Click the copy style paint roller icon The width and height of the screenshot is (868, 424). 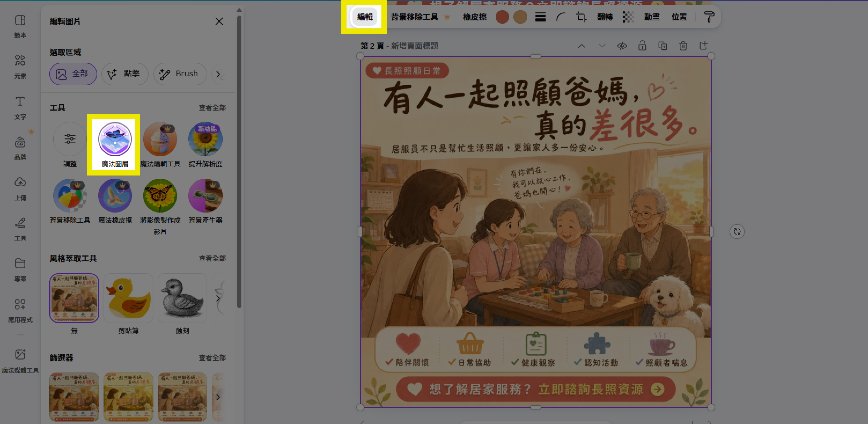(x=709, y=17)
